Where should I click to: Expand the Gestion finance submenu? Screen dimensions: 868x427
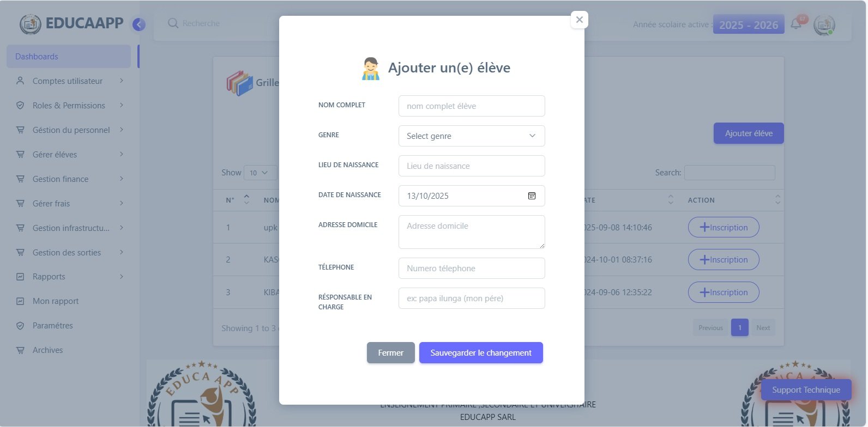tap(68, 179)
